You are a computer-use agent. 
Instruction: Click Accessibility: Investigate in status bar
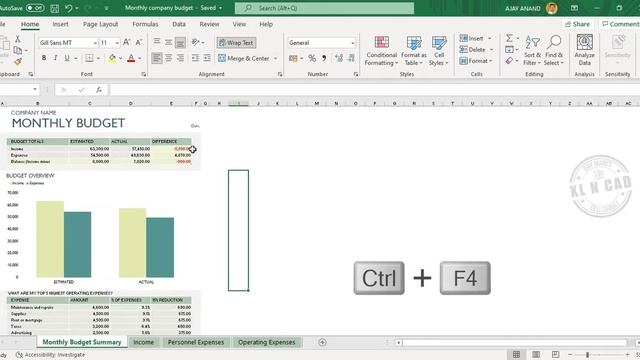coord(50,355)
